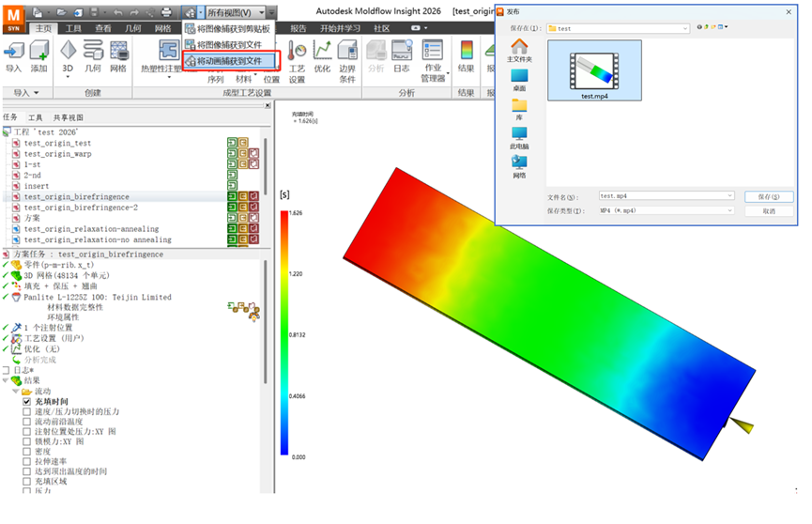Expand the 保存类型 MP4 combo box
Viewport: 812px width, 524px height.
coord(666,210)
